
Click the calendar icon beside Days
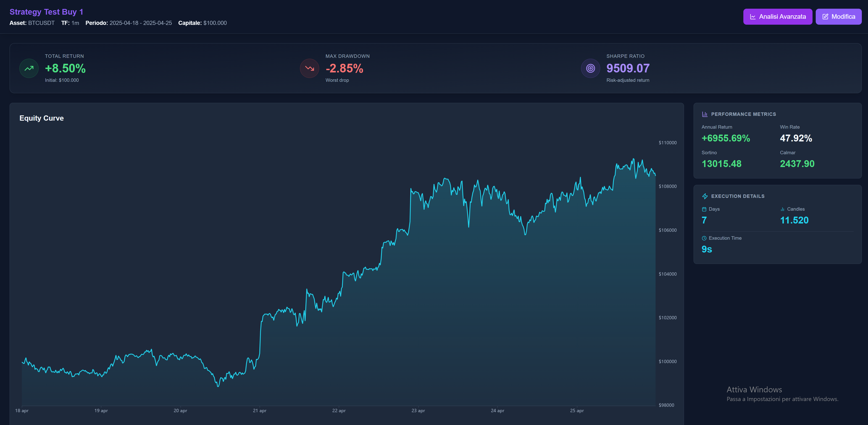(x=704, y=209)
